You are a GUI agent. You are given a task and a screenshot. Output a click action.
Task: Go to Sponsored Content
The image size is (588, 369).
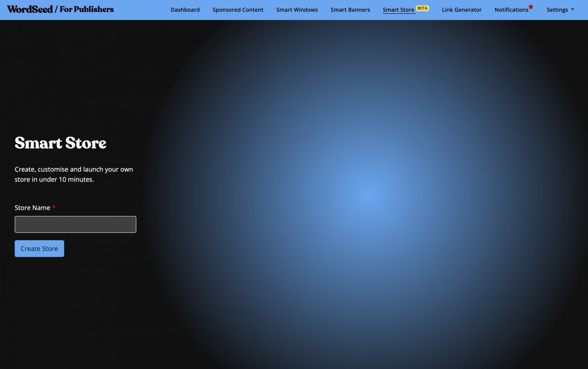click(238, 10)
